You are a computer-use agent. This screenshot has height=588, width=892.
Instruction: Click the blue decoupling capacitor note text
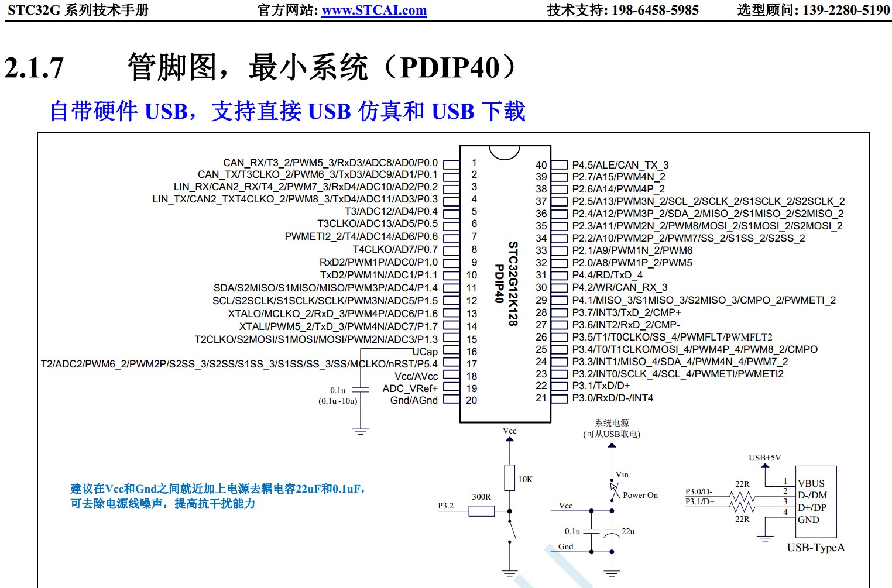coord(217,496)
